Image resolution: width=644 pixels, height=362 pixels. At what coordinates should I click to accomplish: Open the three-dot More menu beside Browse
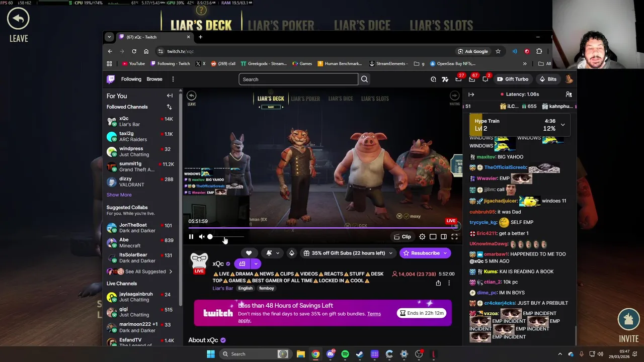[x=173, y=79]
